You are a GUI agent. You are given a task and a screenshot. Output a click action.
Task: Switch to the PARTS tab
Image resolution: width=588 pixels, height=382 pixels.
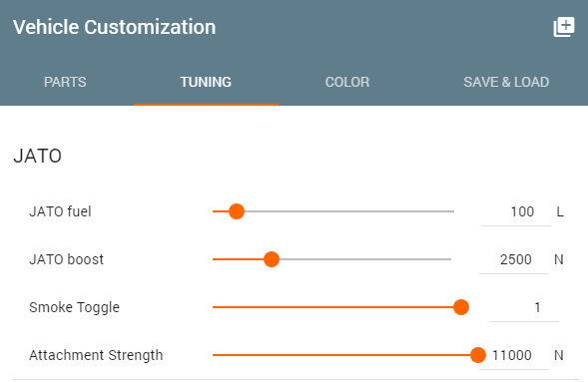(65, 82)
